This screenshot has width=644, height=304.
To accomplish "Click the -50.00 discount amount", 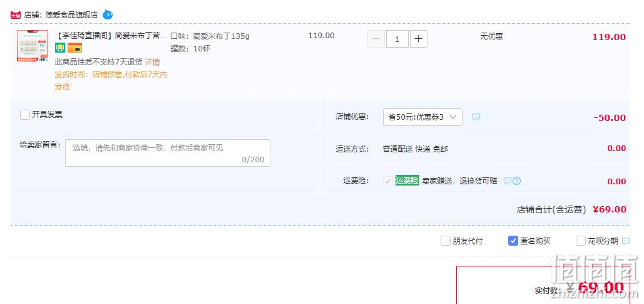I will (x=610, y=118).
